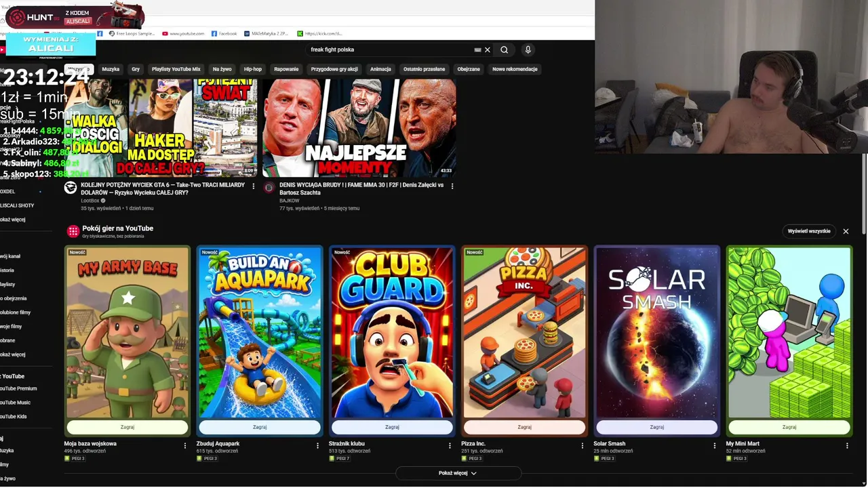Click the page's vertical scrollbar
868x488 pixels.
point(864,193)
